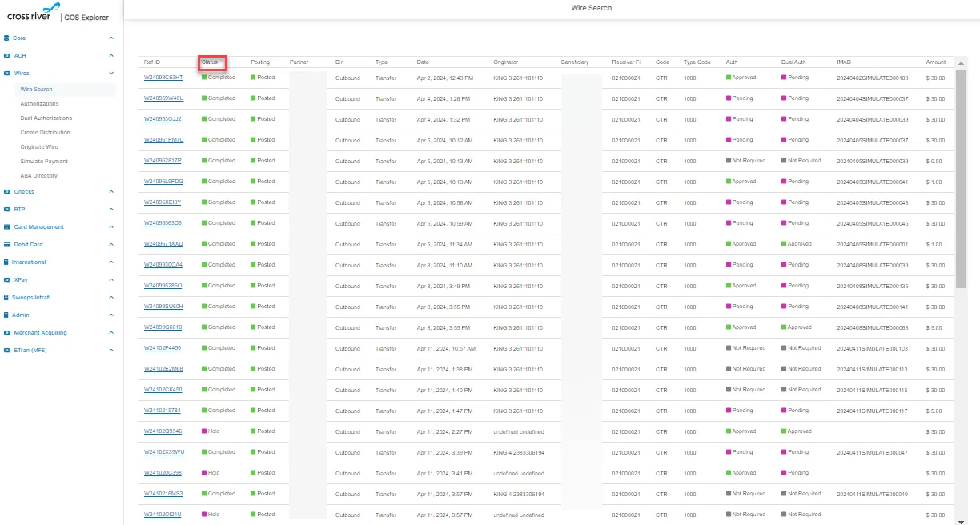980x525 pixels.
Task: Click date cell Apr 11, 2024, 10:57 AM
Action: click(446, 348)
